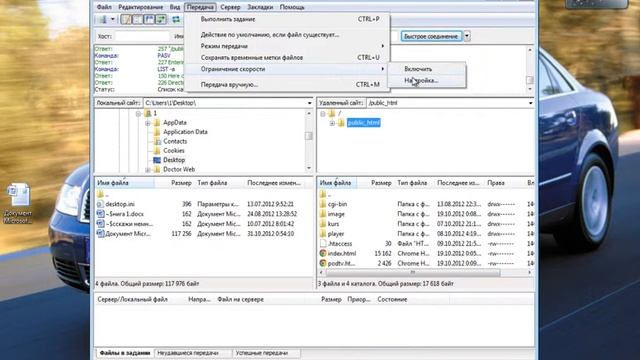Choose Передача вручную menu entry
The image size is (640, 360).
(287, 84)
